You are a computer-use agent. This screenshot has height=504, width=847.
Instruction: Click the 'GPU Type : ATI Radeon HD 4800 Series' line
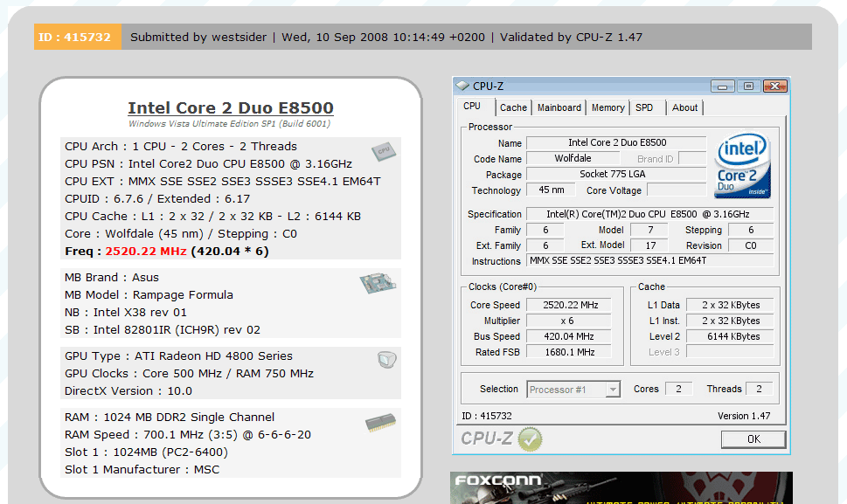click(x=179, y=356)
